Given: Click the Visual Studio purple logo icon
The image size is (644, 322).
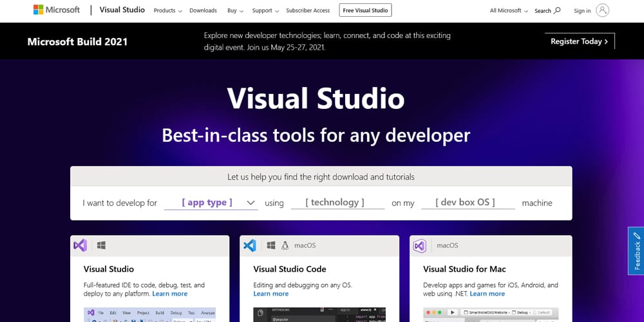Looking at the screenshot, I should point(80,245).
